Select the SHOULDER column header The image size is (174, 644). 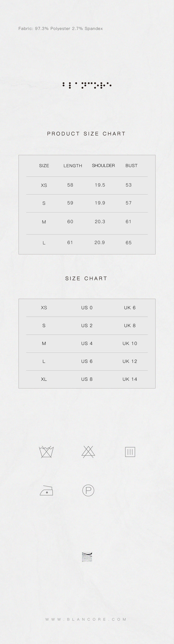tap(103, 165)
